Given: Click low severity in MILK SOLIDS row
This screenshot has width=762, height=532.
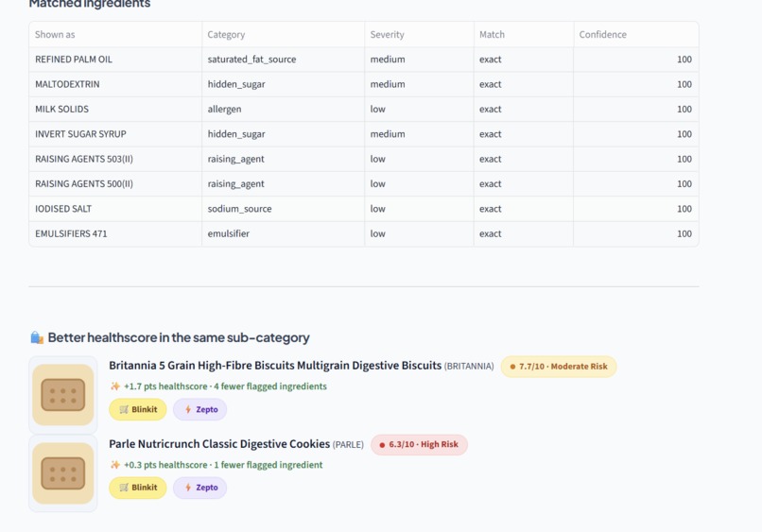Looking at the screenshot, I should pyautogui.click(x=419, y=109).
